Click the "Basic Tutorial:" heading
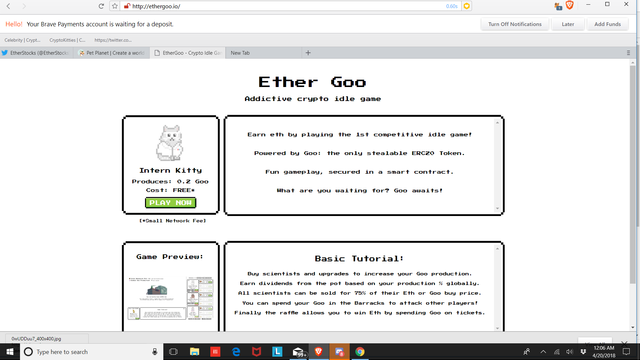This screenshot has width=640, height=360. pyautogui.click(x=359, y=258)
